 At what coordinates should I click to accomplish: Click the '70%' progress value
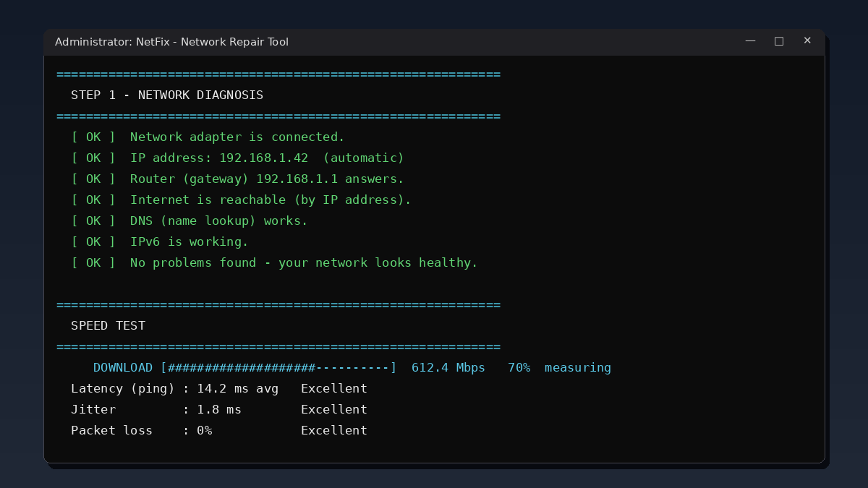click(519, 368)
